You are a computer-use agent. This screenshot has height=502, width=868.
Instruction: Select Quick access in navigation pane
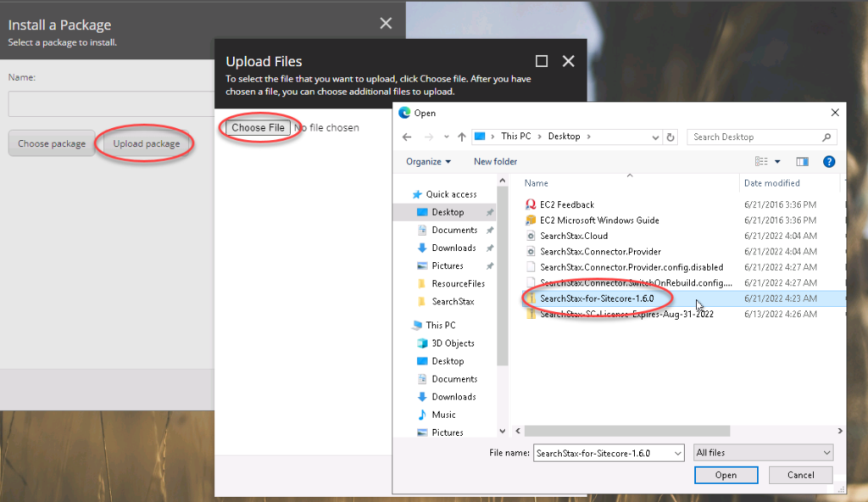click(x=444, y=194)
